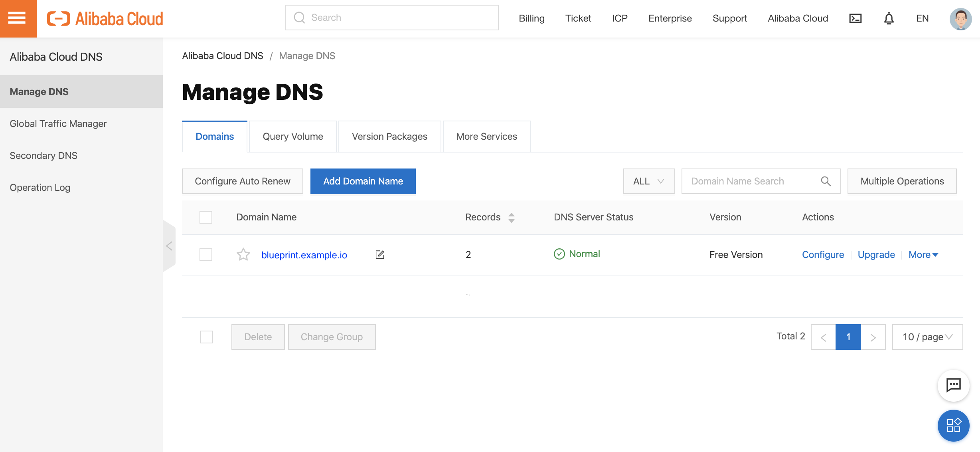Open Global Traffic Manager in sidebar
The image size is (980, 452).
[58, 124]
